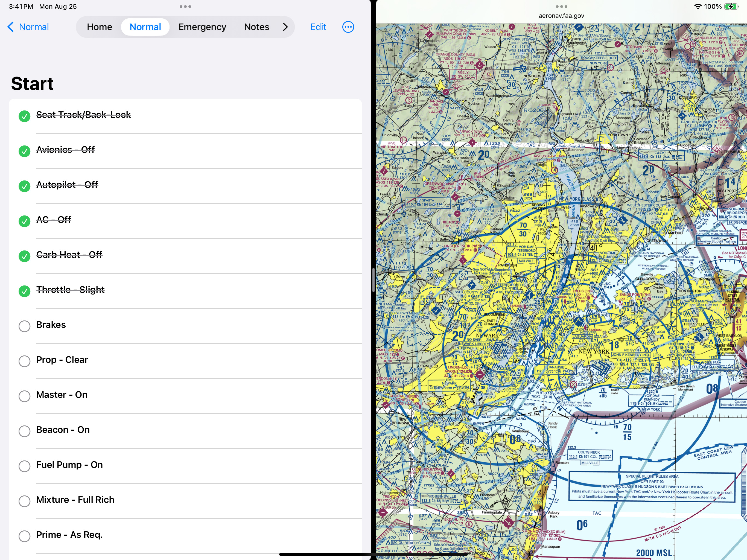Open the Notes tab
This screenshot has width=747, height=560.
[257, 27]
